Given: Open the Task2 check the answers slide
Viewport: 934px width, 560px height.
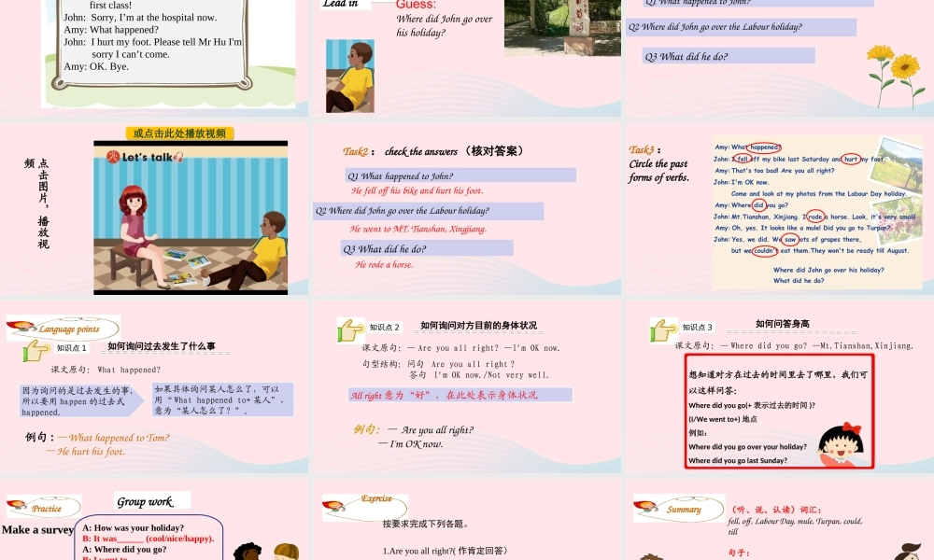Looking at the screenshot, I should [x=466, y=208].
